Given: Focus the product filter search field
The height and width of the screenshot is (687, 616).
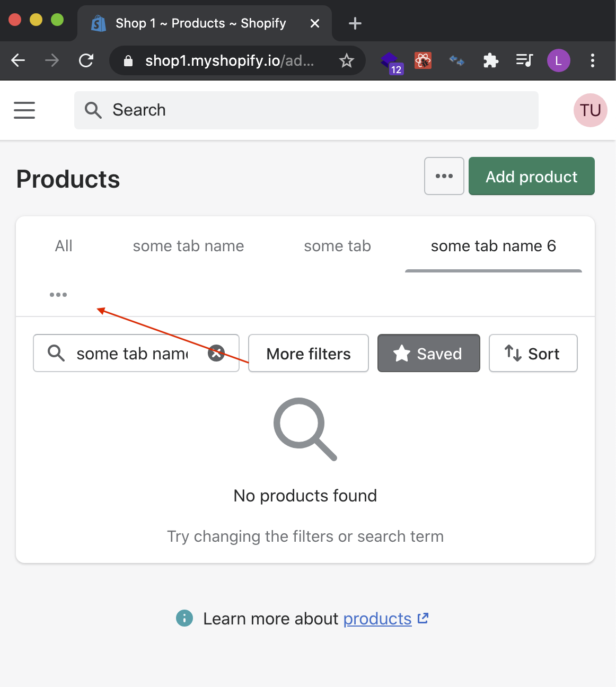Looking at the screenshot, I should [136, 353].
